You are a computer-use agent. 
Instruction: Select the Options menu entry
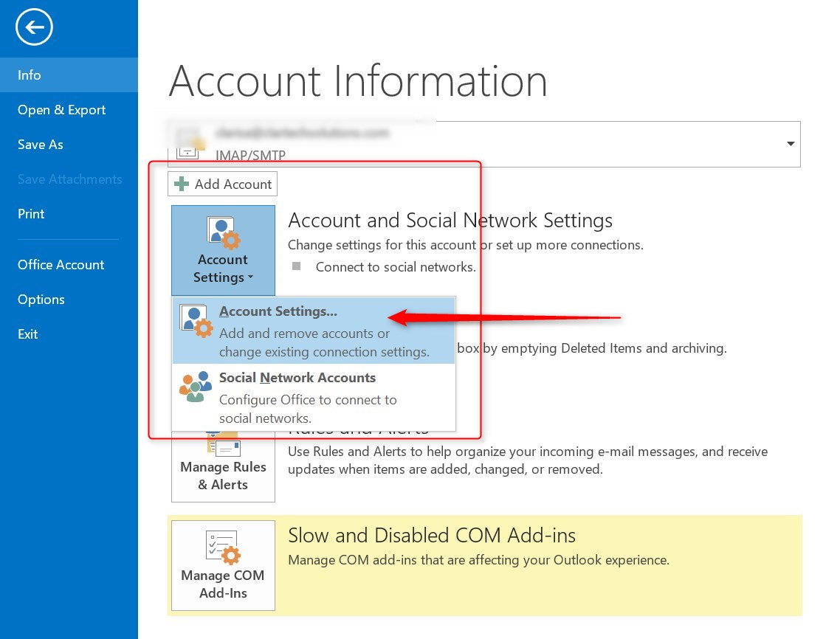coord(41,300)
